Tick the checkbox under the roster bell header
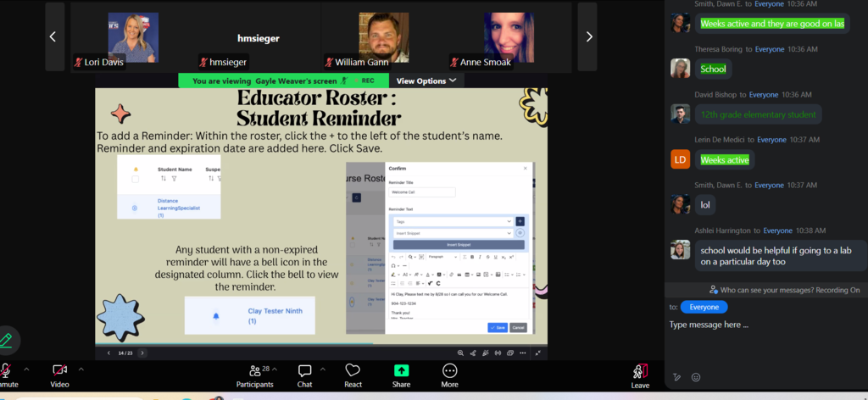The width and height of the screenshot is (868, 400). (135, 180)
